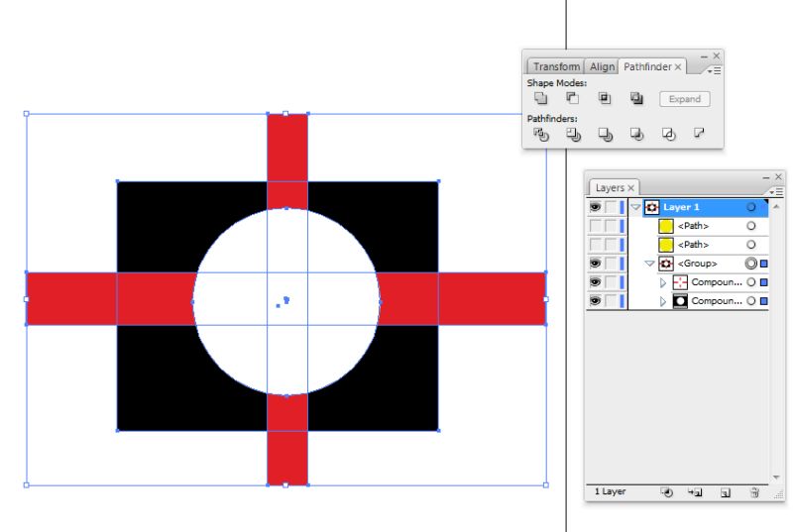Click the <Group> target circle
793x532 pixels.
click(x=751, y=264)
